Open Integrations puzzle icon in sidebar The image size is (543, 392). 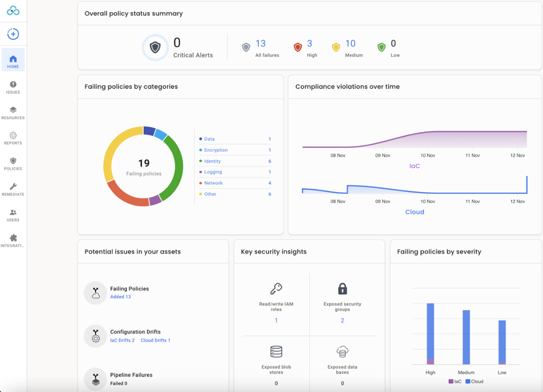[13, 241]
